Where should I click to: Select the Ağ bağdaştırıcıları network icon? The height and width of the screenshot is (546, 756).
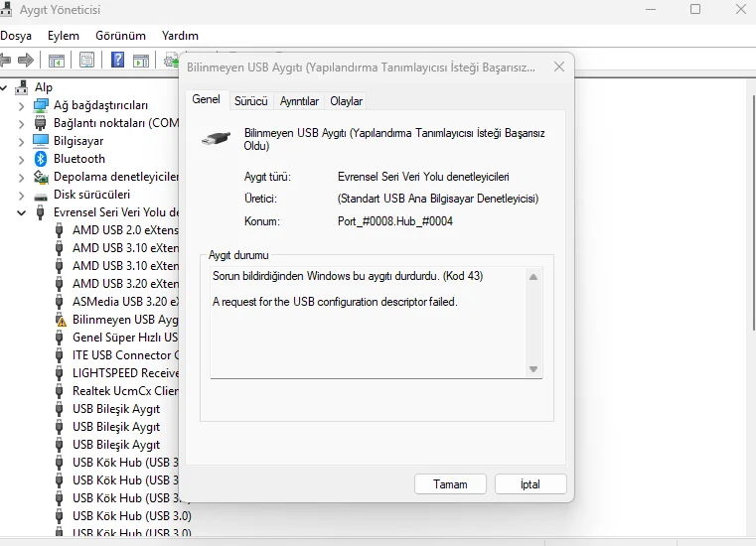(41, 105)
